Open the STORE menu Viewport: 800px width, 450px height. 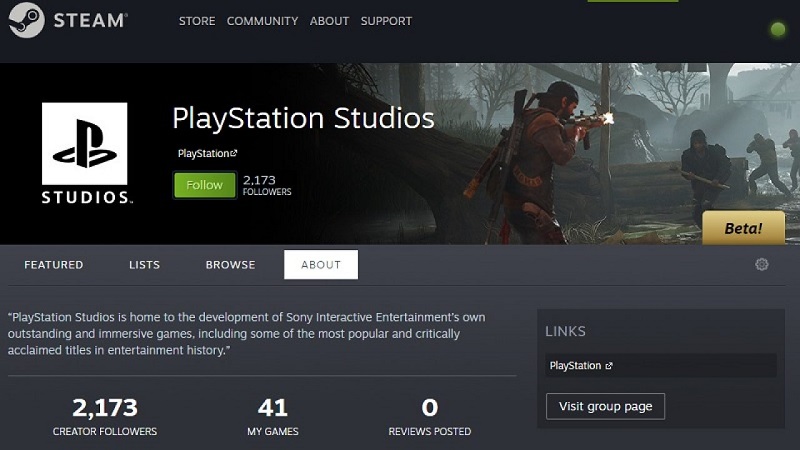click(197, 21)
